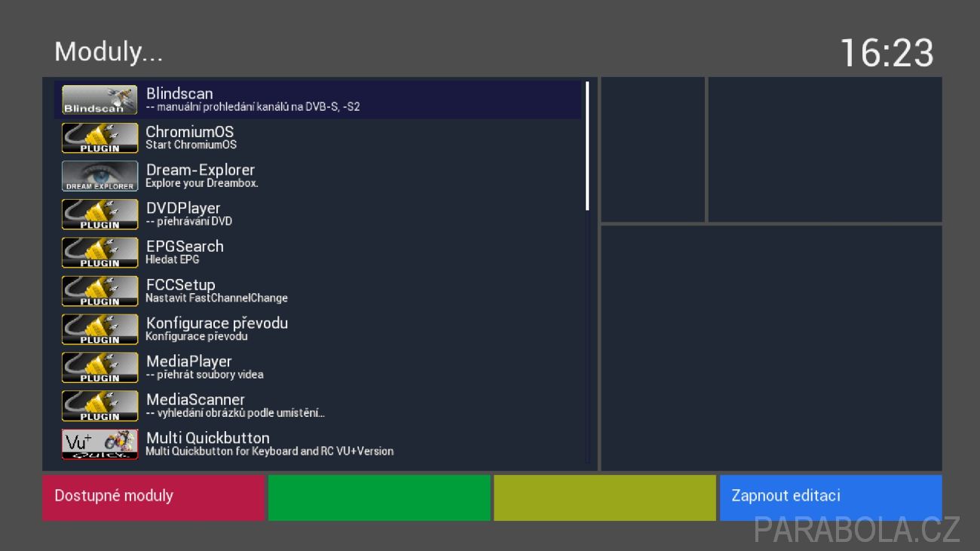Viewport: 980px width, 551px height.
Task: Click the Zapnout editaci blue button
Action: (x=831, y=497)
